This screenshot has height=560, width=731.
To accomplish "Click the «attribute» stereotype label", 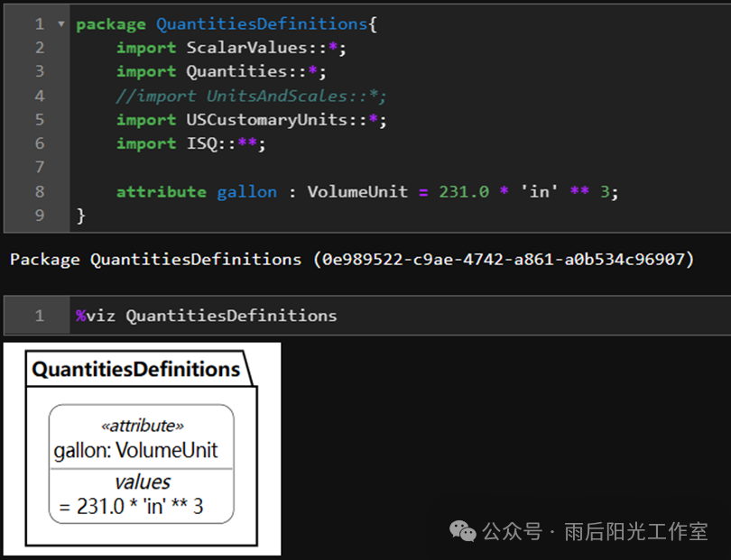I will pos(143,426).
